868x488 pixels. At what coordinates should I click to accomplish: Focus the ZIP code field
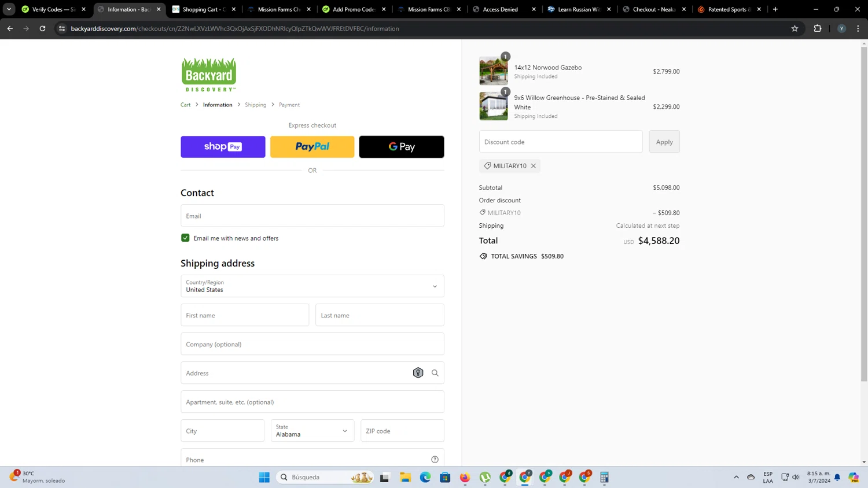(x=402, y=431)
